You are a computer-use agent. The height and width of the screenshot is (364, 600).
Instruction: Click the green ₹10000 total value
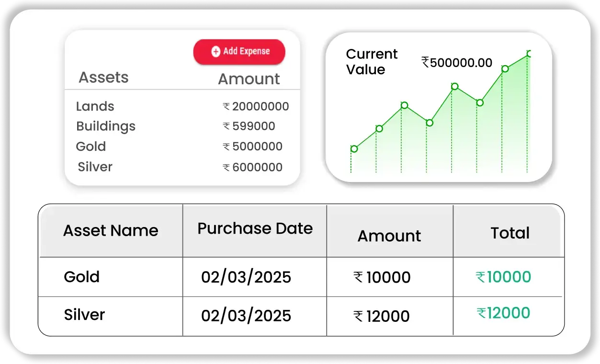[x=504, y=277]
